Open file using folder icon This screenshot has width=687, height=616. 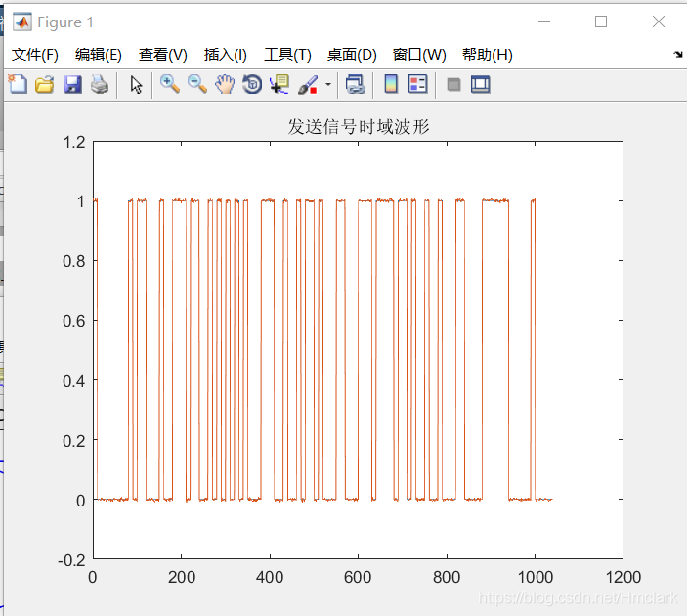[x=45, y=84]
